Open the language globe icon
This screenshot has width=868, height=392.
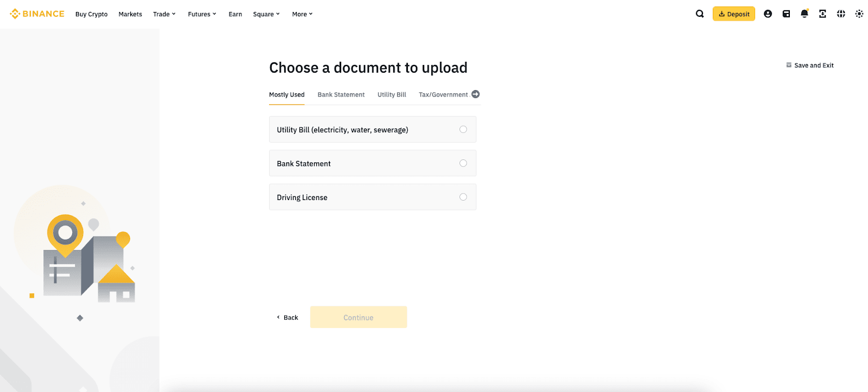(841, 14)
